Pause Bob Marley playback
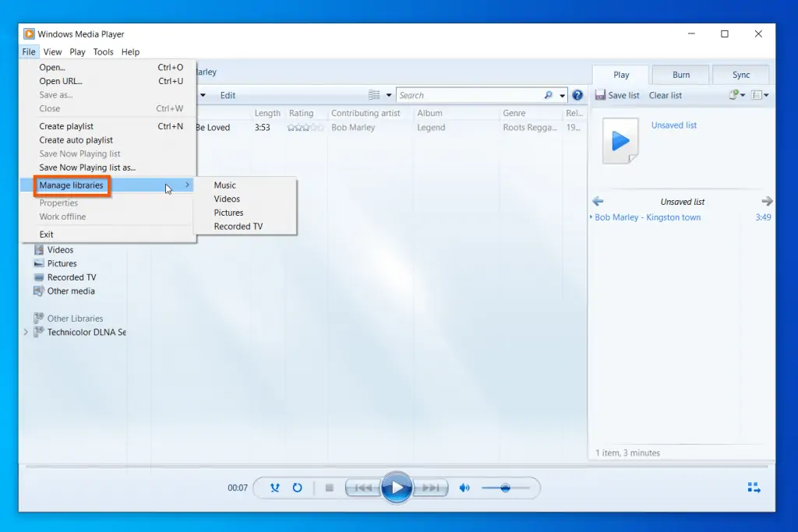This screenshot has width=798, height=532. coord(397,488)
